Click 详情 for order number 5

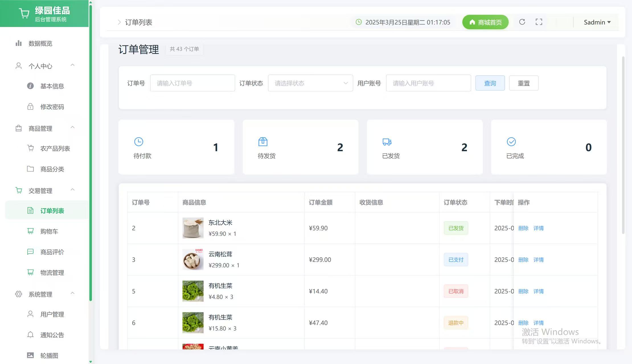coord(538,291)
